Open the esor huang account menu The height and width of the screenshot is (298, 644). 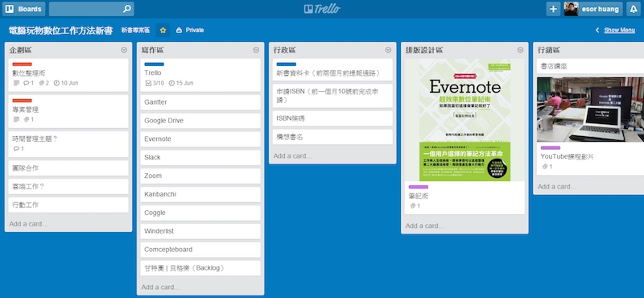point(592,9)
